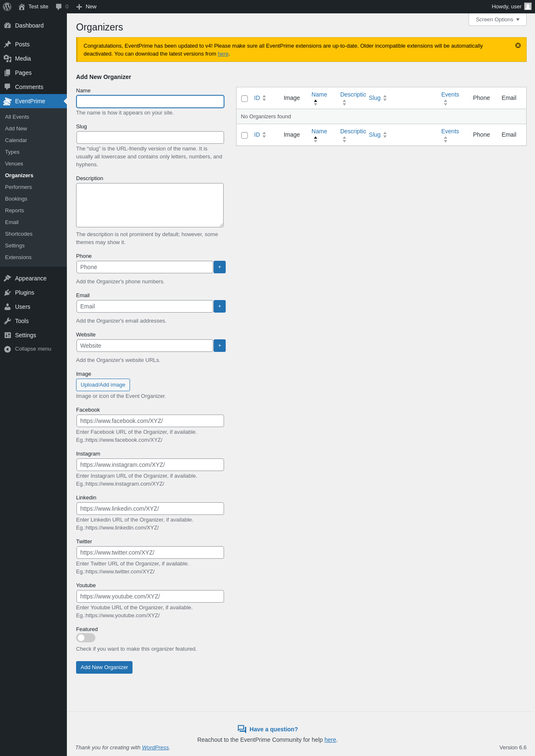Click the Collapse menu arrow icon

pos(8,349)
